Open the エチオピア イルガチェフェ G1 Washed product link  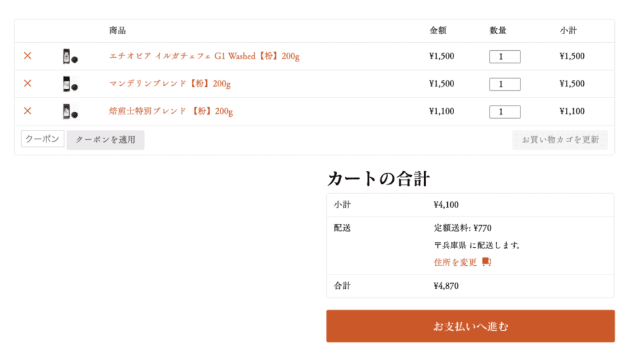coord(204,57)
